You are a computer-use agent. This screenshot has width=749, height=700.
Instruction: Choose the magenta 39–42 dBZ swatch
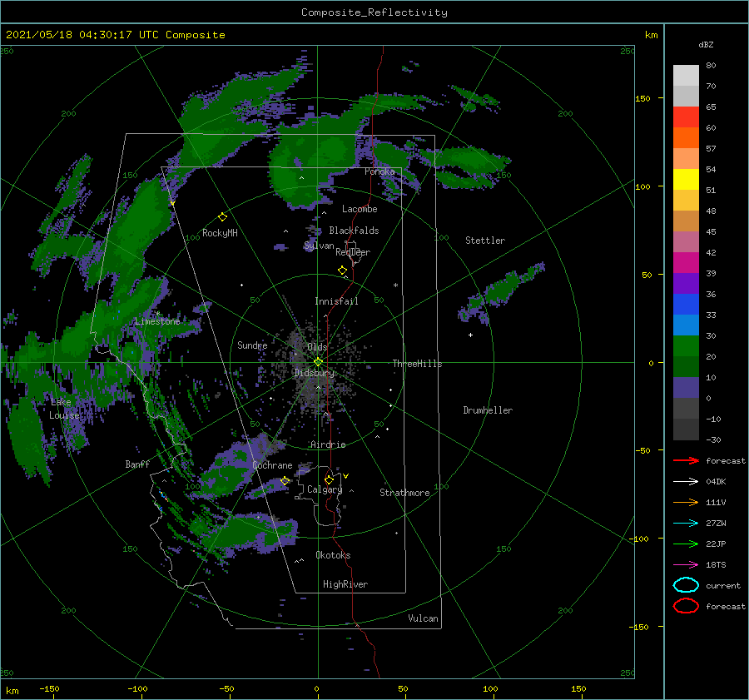coord(686,263)
